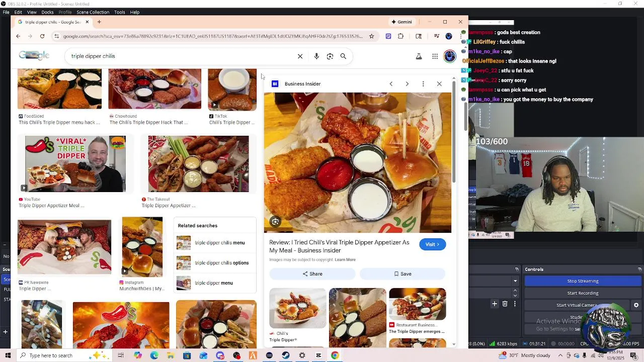The image size is (644, 362).
Task: Open the taskbar weather widget
Action: tap(523, 355)
